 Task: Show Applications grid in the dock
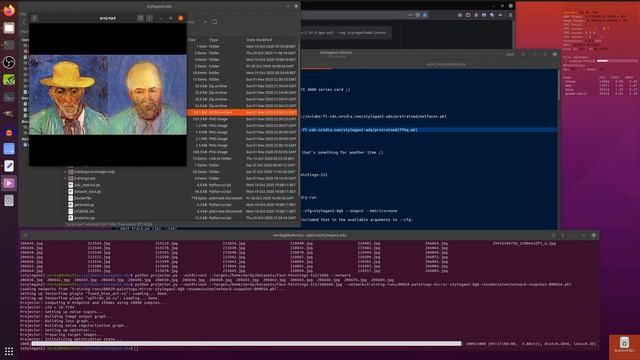pyautogui.click(x=9, y=351)
